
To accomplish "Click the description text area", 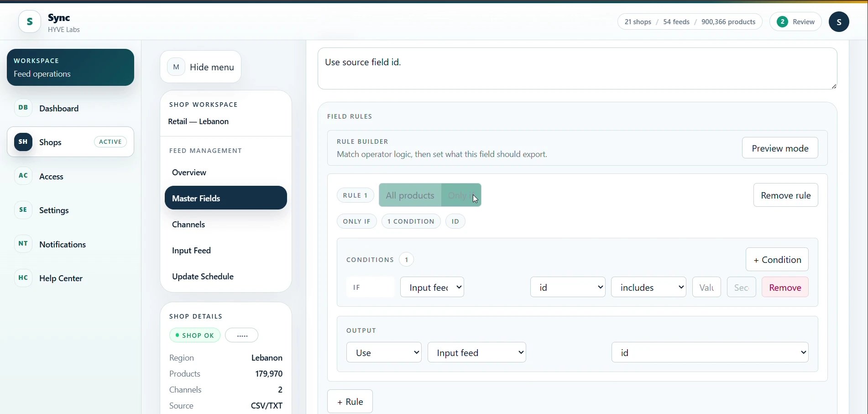I will click(577, 68).
